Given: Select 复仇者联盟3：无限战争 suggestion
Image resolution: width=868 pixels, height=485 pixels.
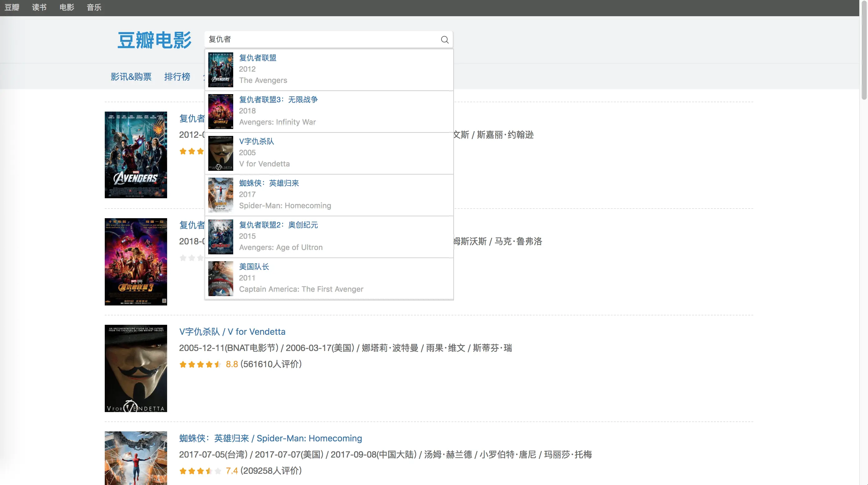Looking at the screenshot, I should pyautogui.click(x=278, y=100).
